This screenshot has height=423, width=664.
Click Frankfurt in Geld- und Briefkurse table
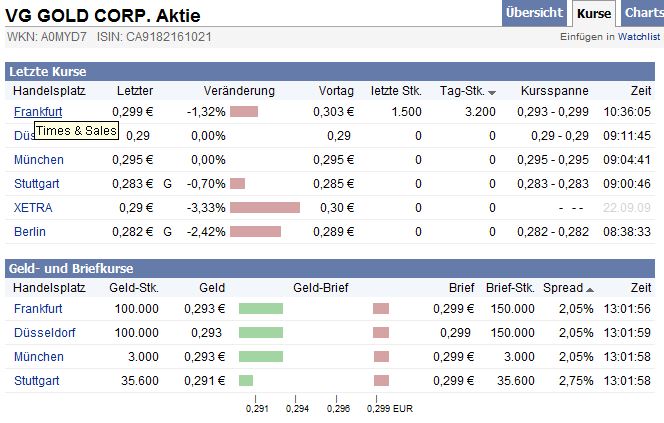tap(38, 308)
